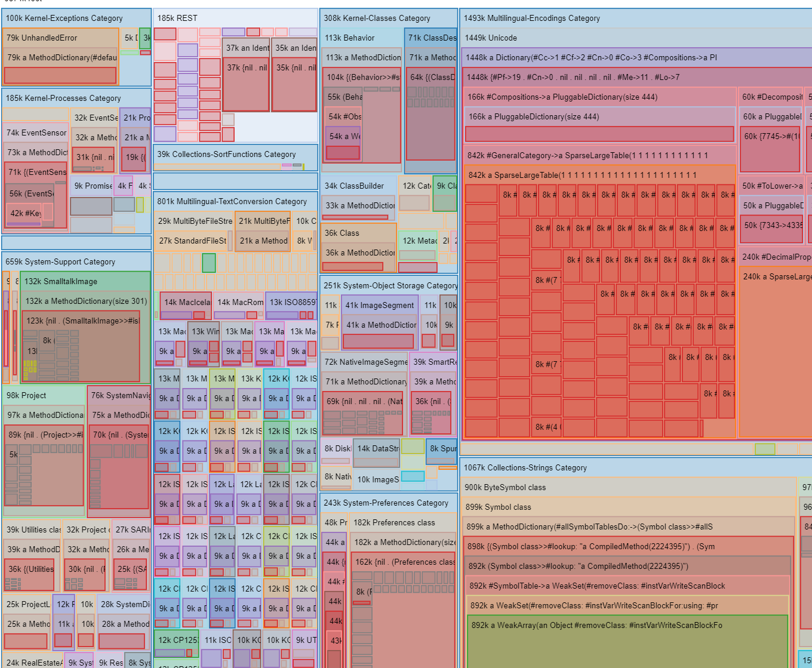Open the Multilingual-Encodings Category header
The width and height of the screenshot is (812, 668).
[x=532, y=19]
